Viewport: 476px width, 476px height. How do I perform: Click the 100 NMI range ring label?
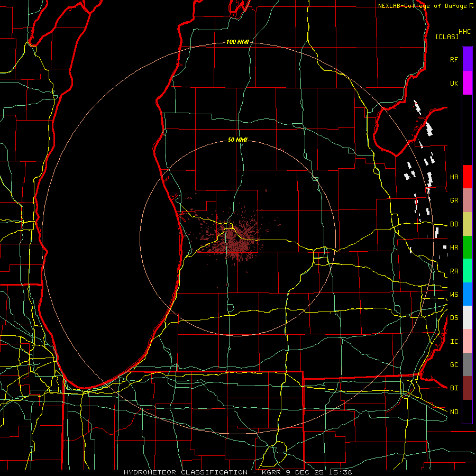point(237,42)
